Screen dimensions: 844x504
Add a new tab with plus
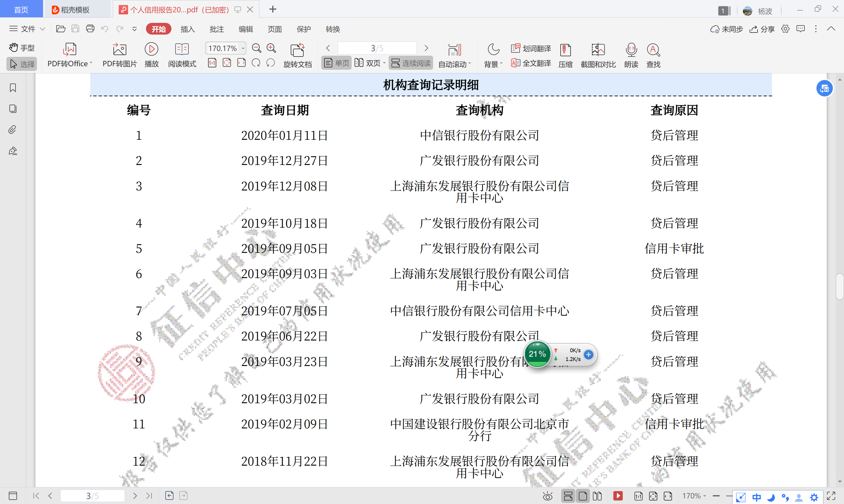tap(272, 9)
